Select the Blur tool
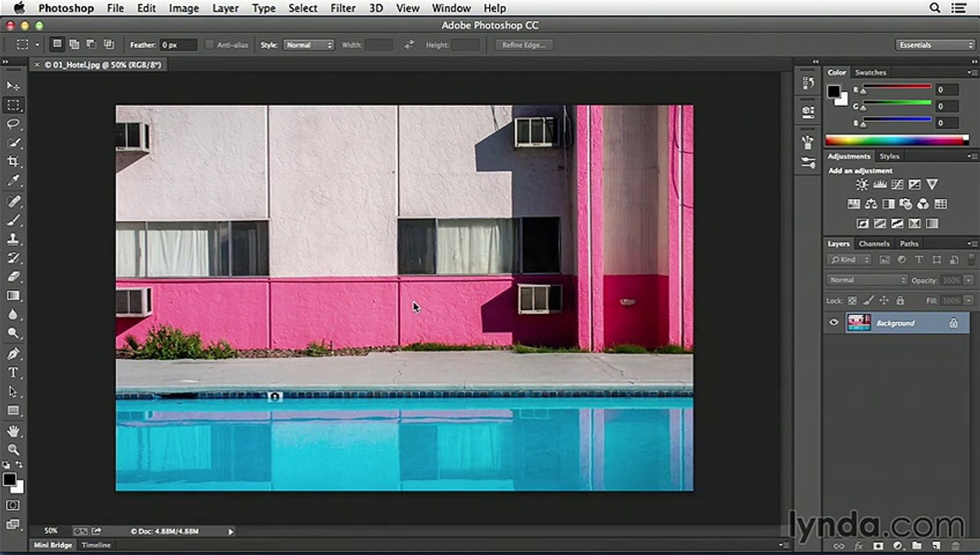The width and height of the screenshot is (980, 555). tap(13, 314)
